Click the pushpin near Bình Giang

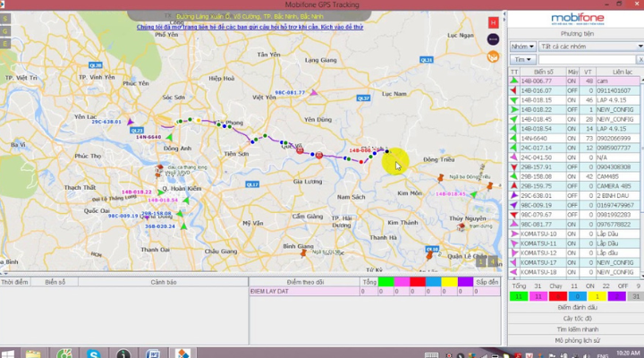point(303,252)
